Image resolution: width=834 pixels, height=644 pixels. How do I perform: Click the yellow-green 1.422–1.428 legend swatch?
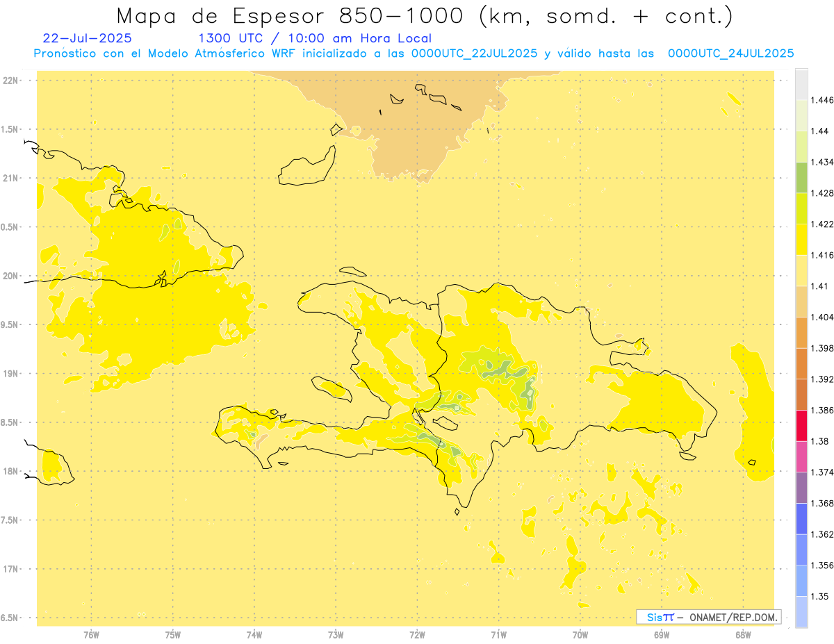coord(801,208)
